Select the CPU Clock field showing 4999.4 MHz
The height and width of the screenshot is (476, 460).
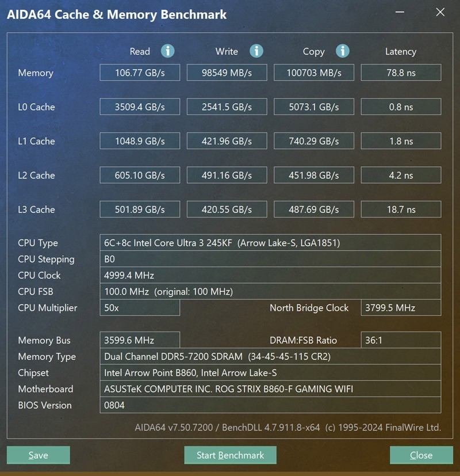coord(270,275)
